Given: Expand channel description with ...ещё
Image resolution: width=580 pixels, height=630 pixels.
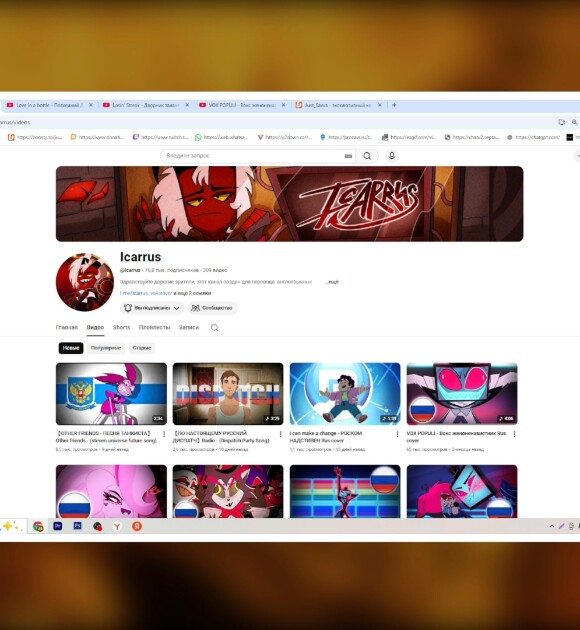Looking at the screenshot, I should pos(333,282).
